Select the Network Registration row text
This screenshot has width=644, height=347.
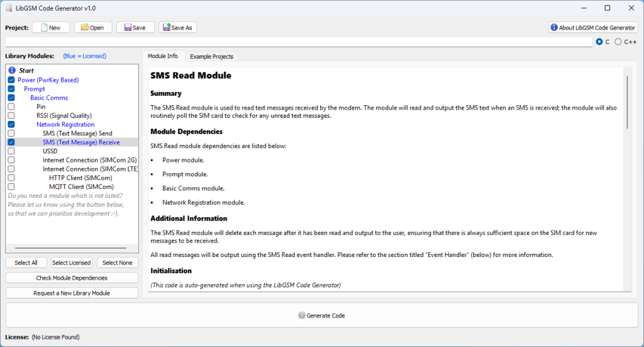(65, 124)
